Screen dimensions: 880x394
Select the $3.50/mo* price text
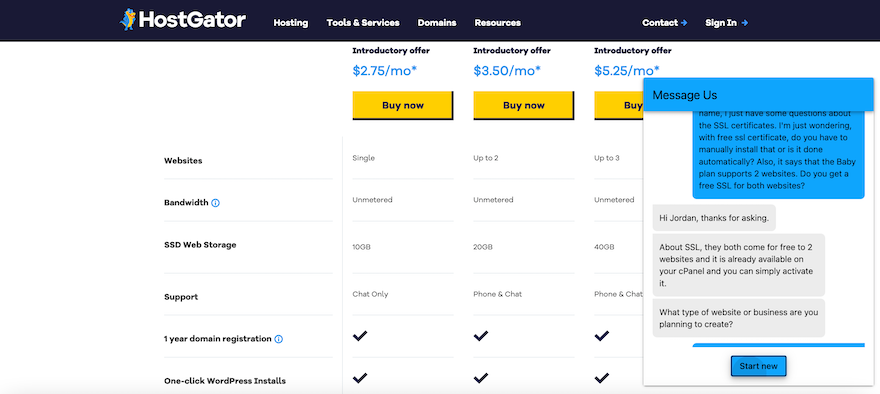pyautogui.click(x=507, y=71)
